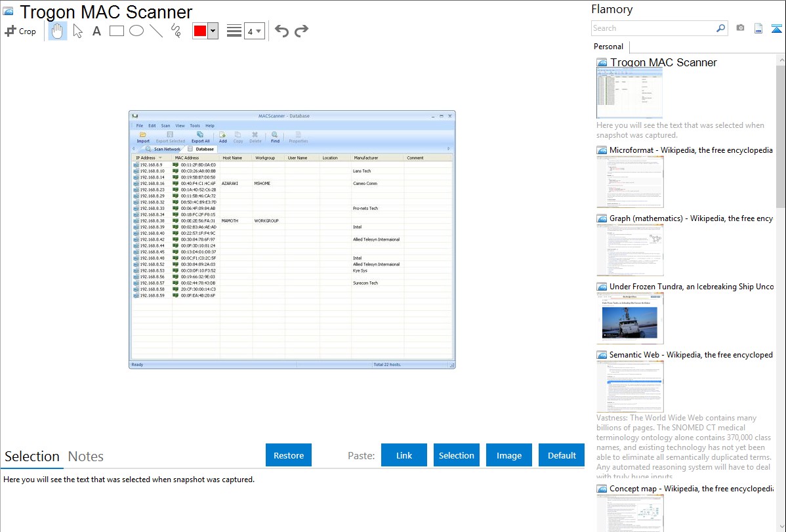Click the page document icon beside the camera
Image resolution: width=786 pixels, height=532 pixels.
(x=758, y=28)
